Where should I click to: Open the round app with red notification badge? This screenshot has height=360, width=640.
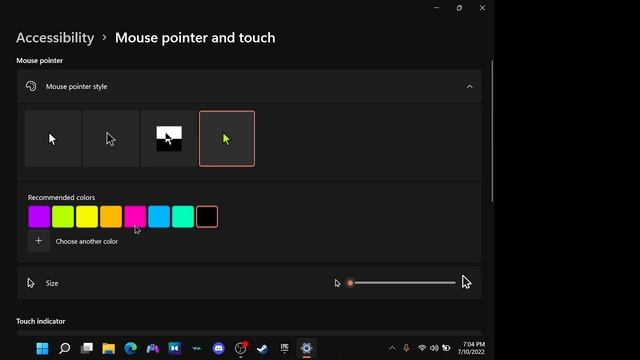(241, 348)
